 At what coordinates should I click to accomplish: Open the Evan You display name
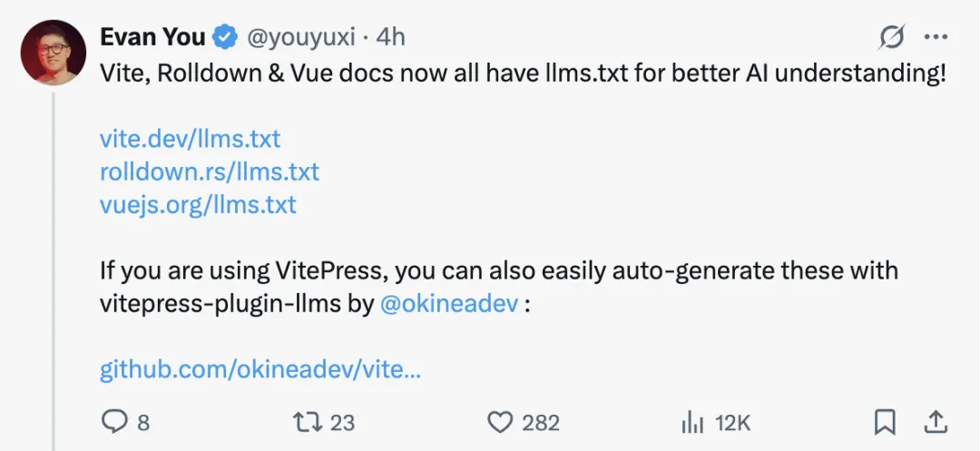click(152, 37)
